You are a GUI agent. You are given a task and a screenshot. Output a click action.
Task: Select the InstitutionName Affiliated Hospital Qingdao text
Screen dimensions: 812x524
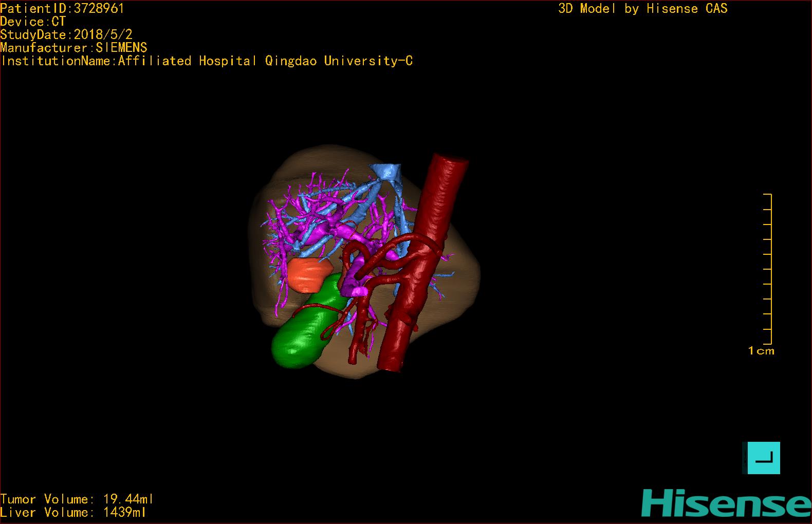click(207, 61)
